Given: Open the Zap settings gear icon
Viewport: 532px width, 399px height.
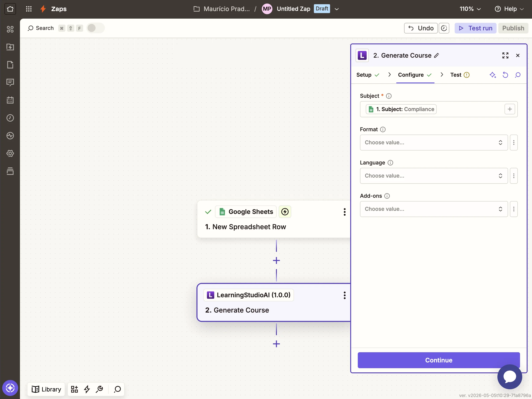Looking at the screenshot, I should pyautogui.click(x=10, y=153).
